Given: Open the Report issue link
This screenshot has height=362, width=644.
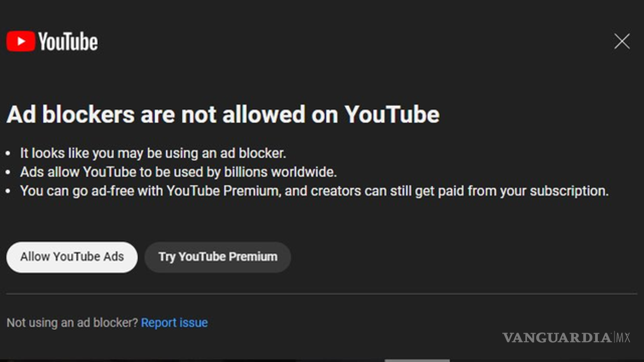Looking at the screenshot, I should click(174, 323).
